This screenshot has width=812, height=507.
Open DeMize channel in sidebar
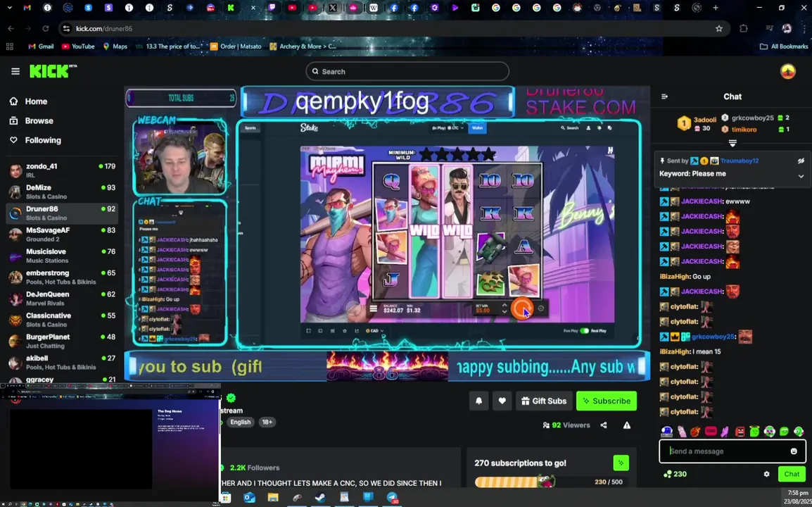click(x=62, y=192)
